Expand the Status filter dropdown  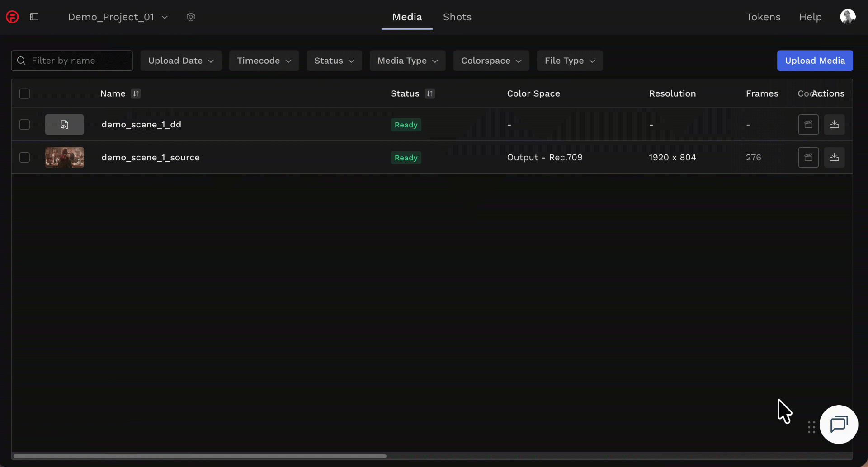click(x=334, y=61)
